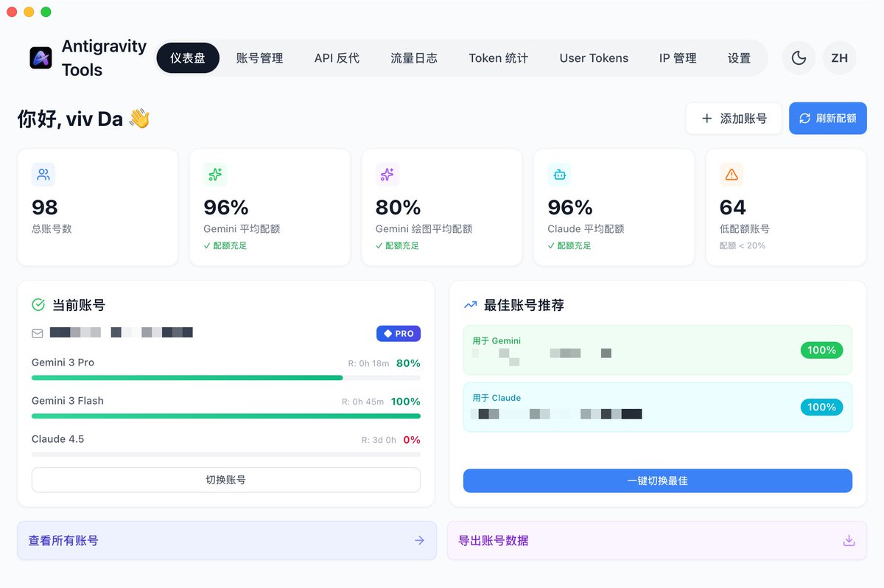884x588 pixels.
Task: Click the R: 0h 45m reset time
Action: tap(362, 402)
